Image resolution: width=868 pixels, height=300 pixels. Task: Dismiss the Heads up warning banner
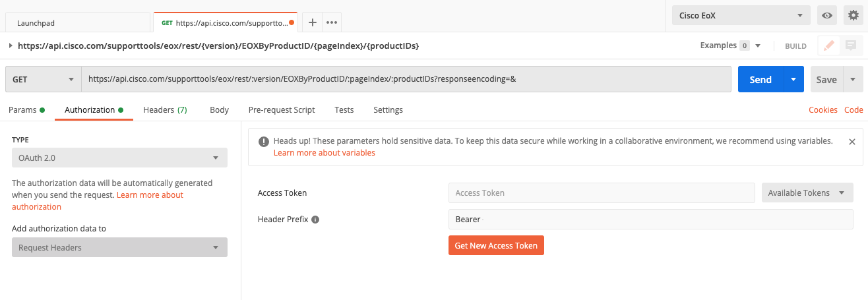point(852,141)
